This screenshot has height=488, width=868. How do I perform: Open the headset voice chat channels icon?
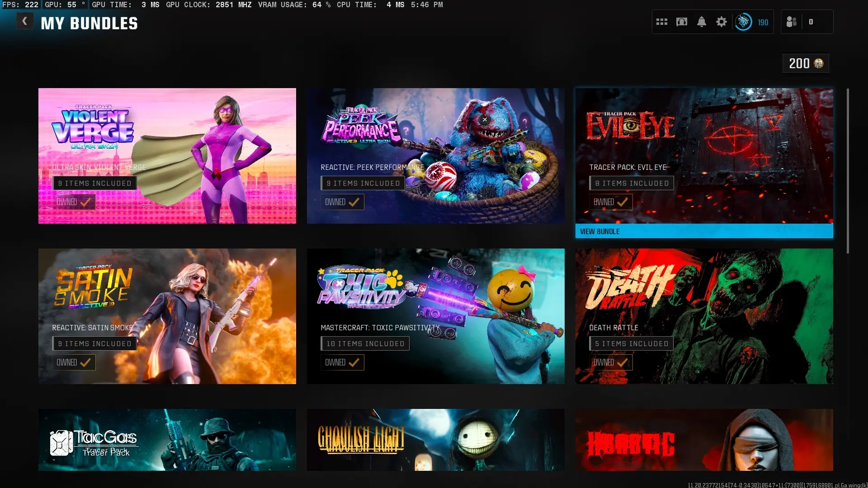click(681, 22)
